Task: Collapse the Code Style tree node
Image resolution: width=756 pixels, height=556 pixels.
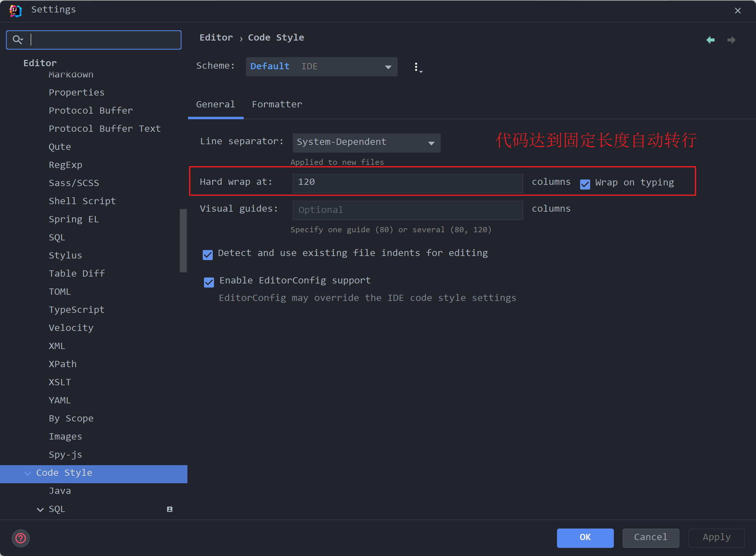Action: click(28, 473)
